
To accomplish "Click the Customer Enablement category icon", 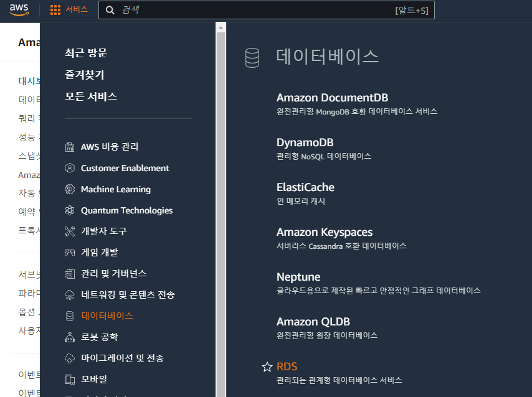I will (70, 168).
